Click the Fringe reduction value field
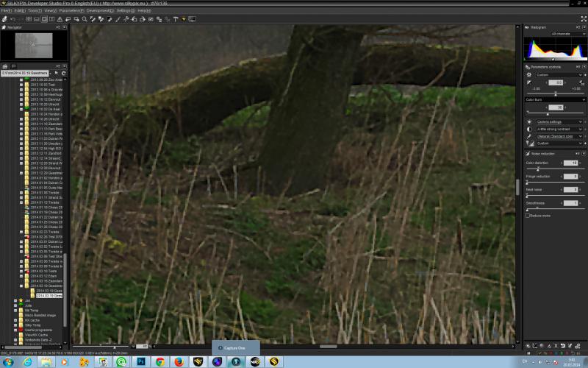The width and height of the screenshot is (588, 368). [571, 176]
